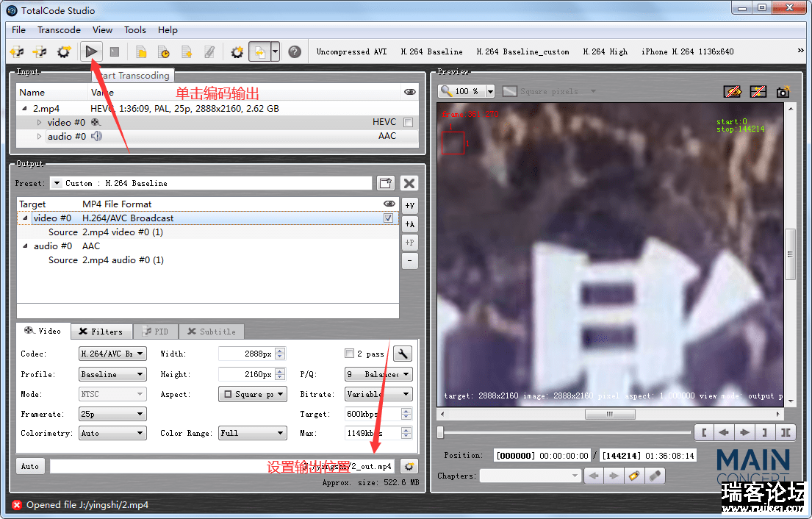Screen dimensions: 812x519
Task: Open the P/Q Balanced dropdown
Action: [378, 374]
